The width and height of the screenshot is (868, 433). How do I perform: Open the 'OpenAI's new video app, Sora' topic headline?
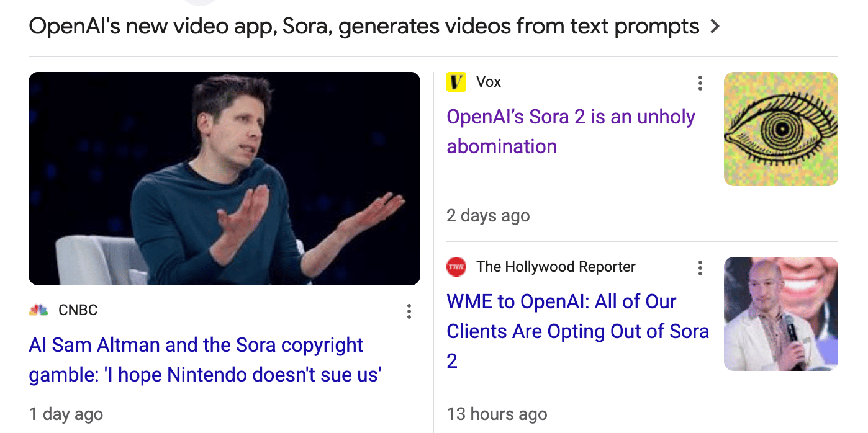(363, 27)
